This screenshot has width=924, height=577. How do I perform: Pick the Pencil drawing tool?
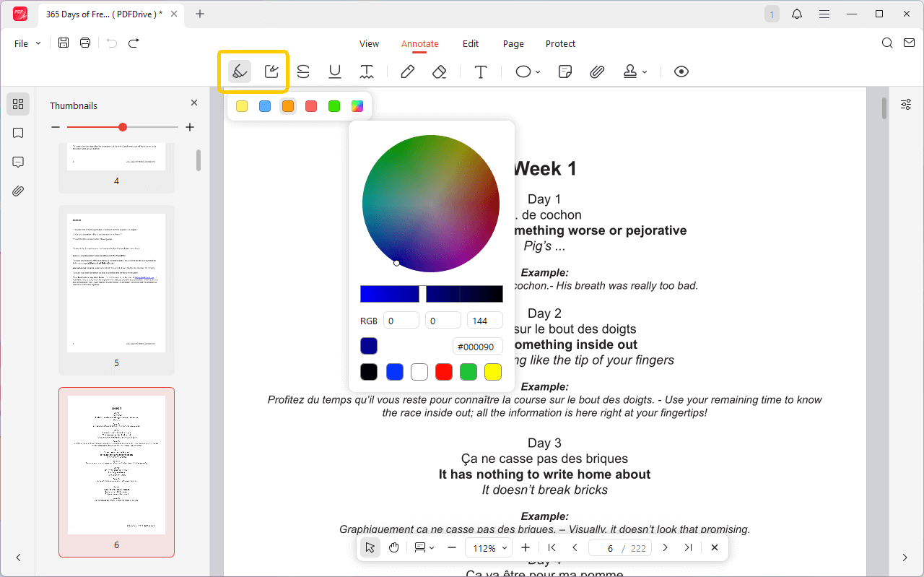click(407, 71)
